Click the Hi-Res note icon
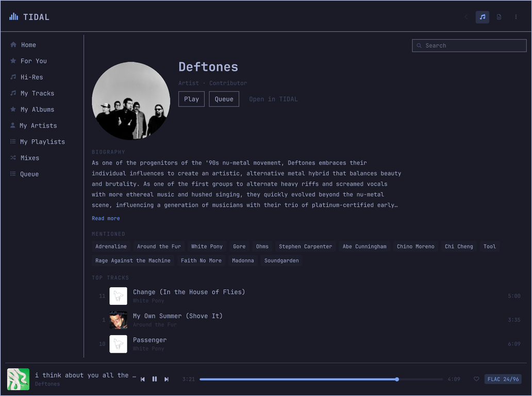532x396 pixels. (13, 77)
